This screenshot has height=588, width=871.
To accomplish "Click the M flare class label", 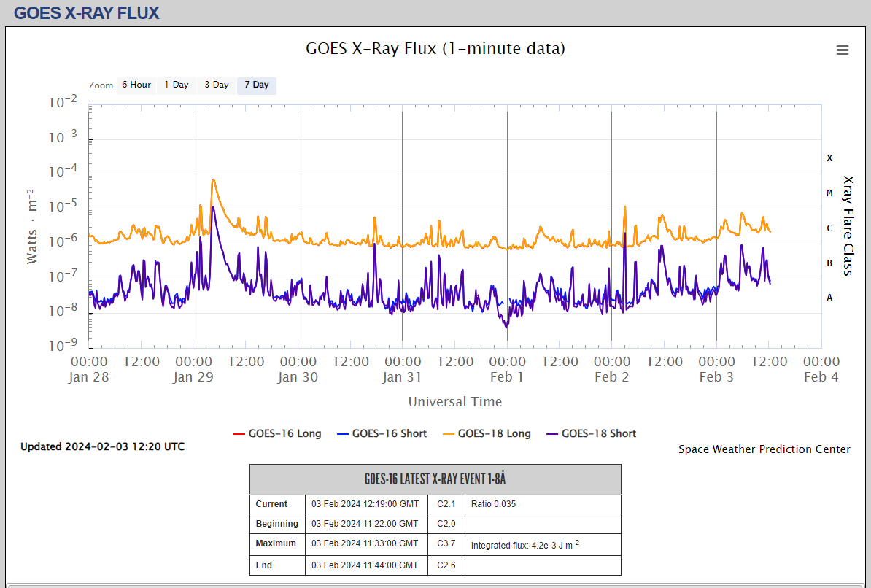I will click(829, 193).
